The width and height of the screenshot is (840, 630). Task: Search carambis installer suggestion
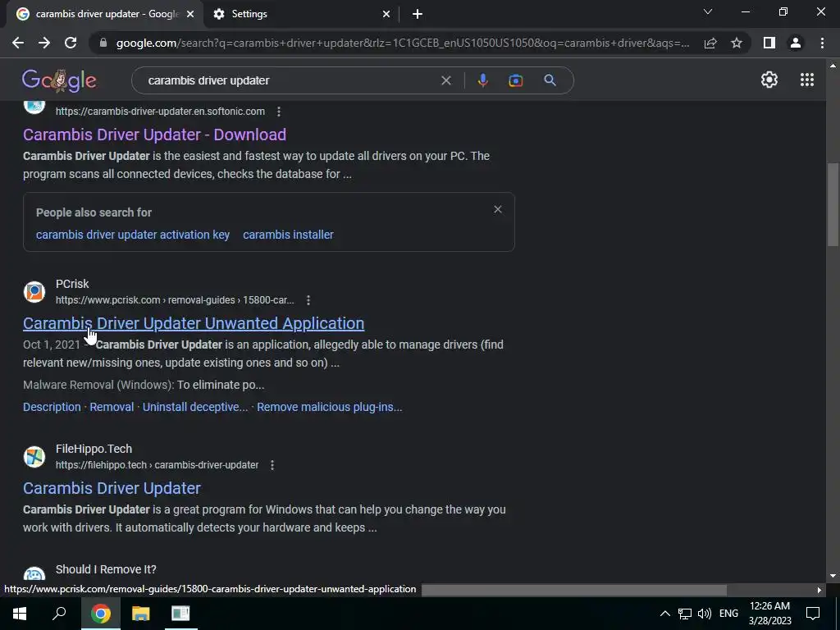288,235
